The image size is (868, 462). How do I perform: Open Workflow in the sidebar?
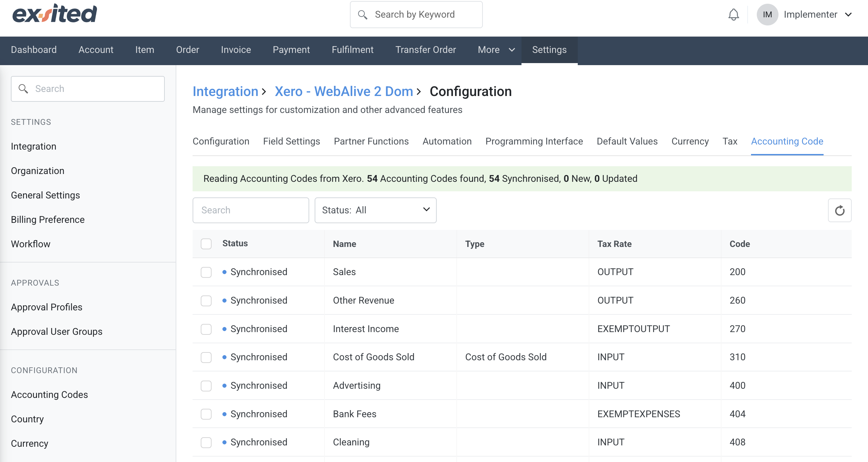point(31,244)
